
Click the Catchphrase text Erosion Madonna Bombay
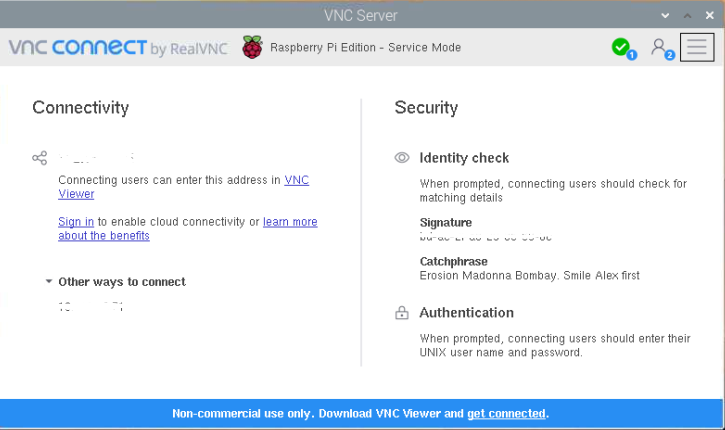529,276
